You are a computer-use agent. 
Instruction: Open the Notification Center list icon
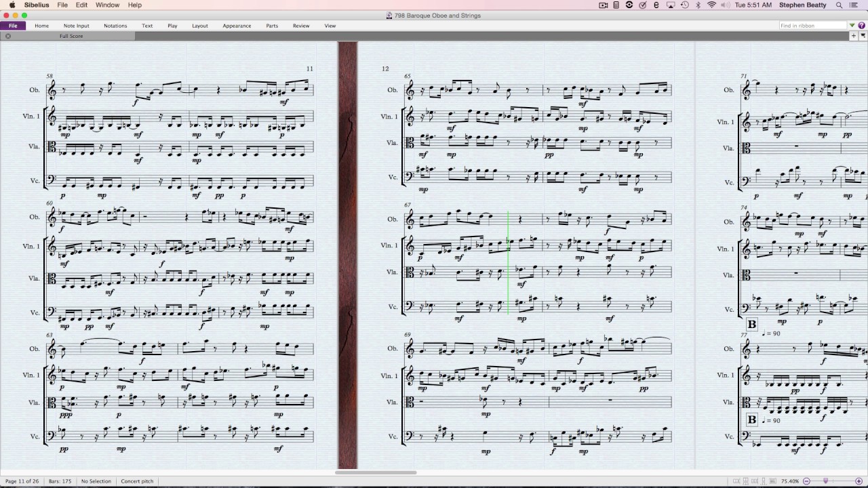click(x=854, y=5)
